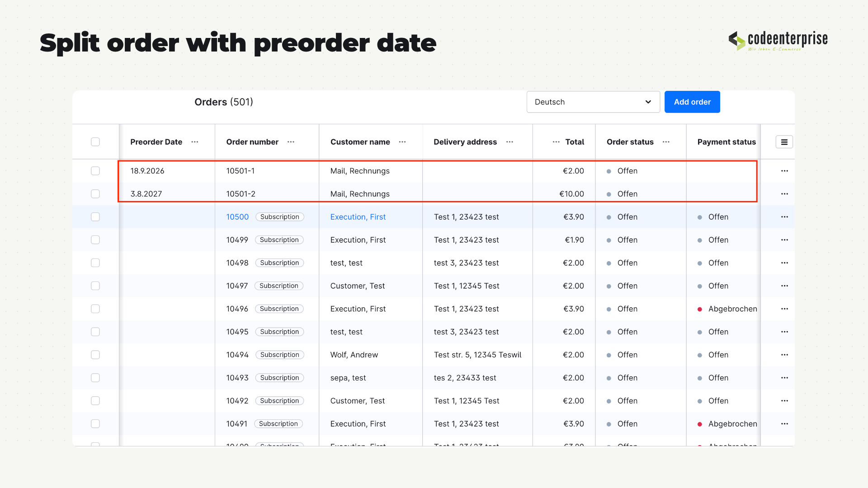Click the sepa, test customer name

[x=348, y=378]
